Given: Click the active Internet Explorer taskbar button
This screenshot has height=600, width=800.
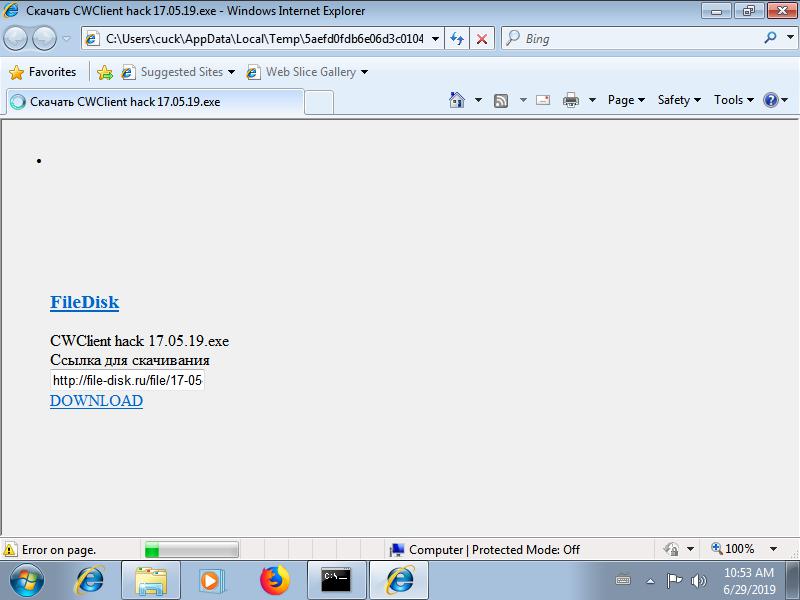Looking at the screenshot, I should point(398,580).
